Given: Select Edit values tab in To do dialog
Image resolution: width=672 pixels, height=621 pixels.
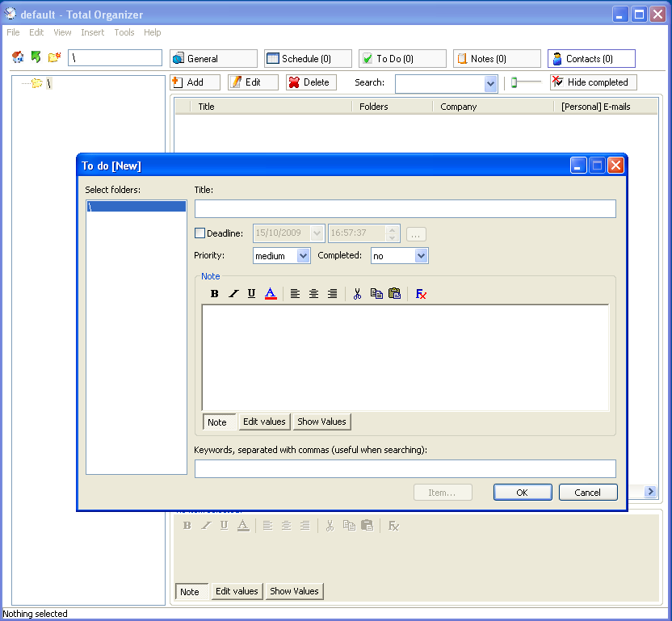Looking at the screenshot, I should click(264, 422).
